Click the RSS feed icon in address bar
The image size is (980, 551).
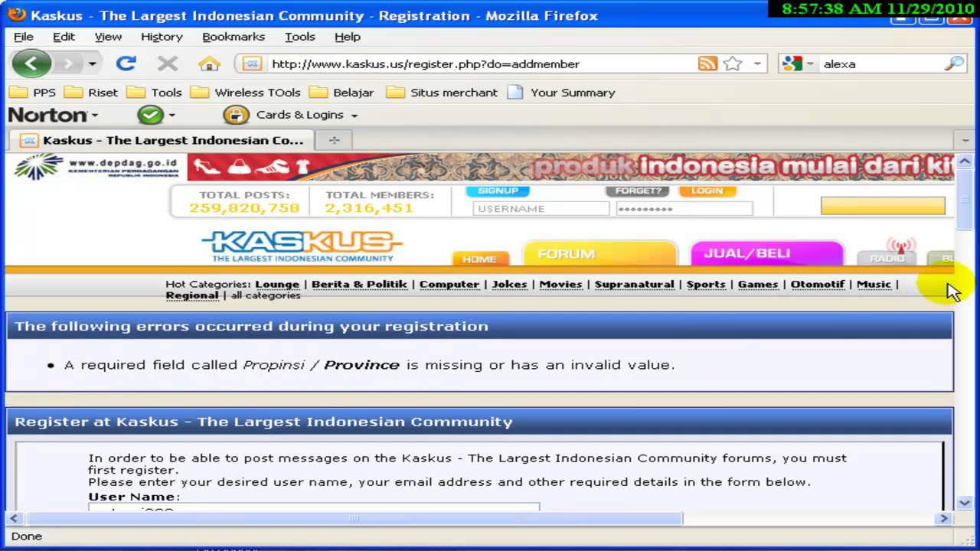tap(707, 64)
